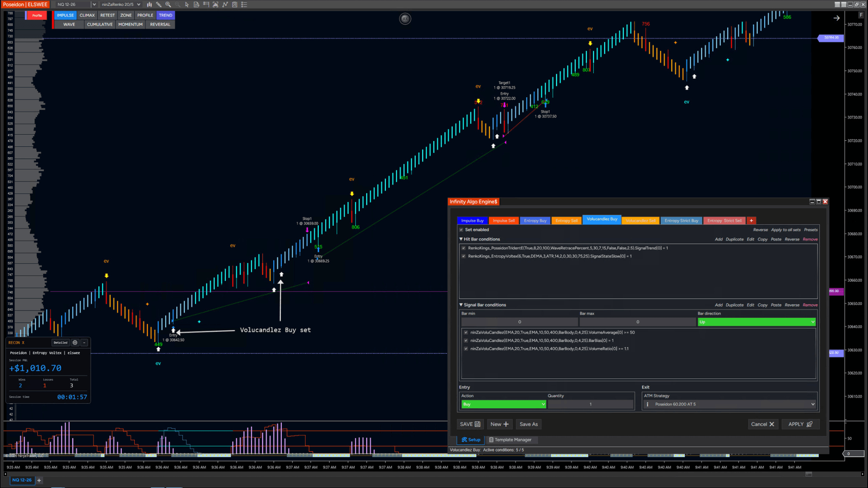Open the Bar direction Up dropdown
This screenshot has height=488, width=868.
click(x=756, y=322)
